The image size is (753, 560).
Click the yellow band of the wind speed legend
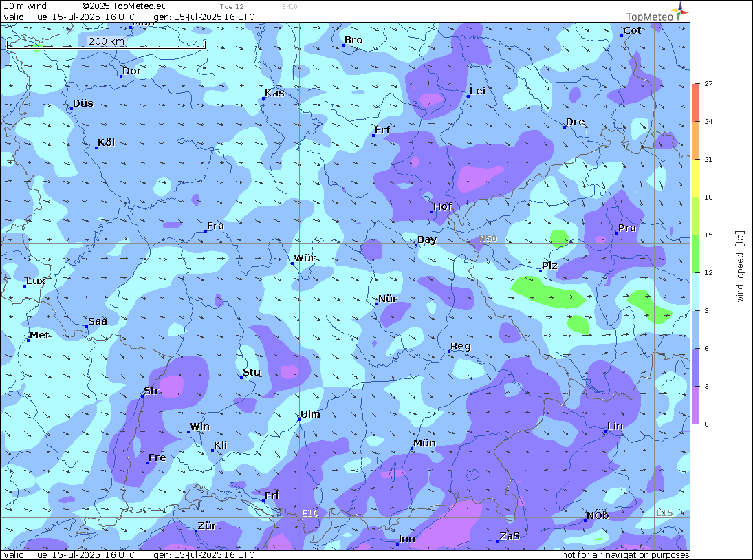click(x=696, y=177)
